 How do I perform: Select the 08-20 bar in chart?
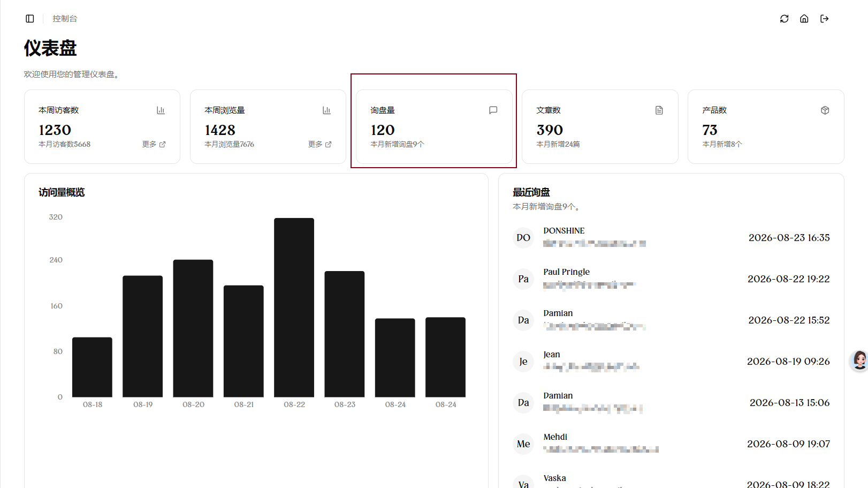click(193, 328)
